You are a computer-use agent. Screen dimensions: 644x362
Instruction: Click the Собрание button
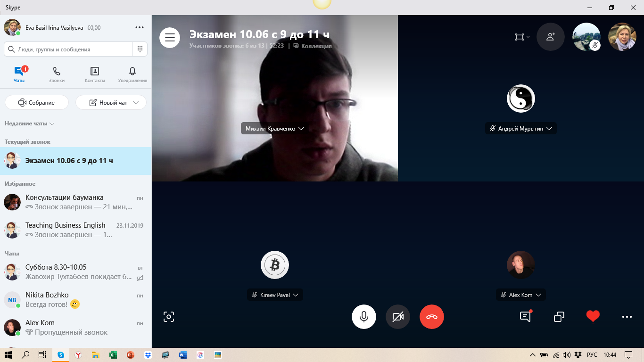[37, 102]
